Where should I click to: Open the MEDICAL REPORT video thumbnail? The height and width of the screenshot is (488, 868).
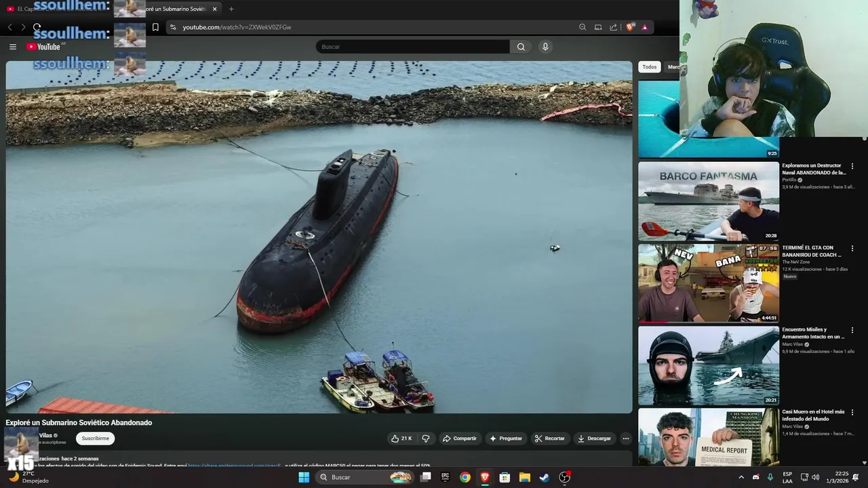click(x=709, y=437)
